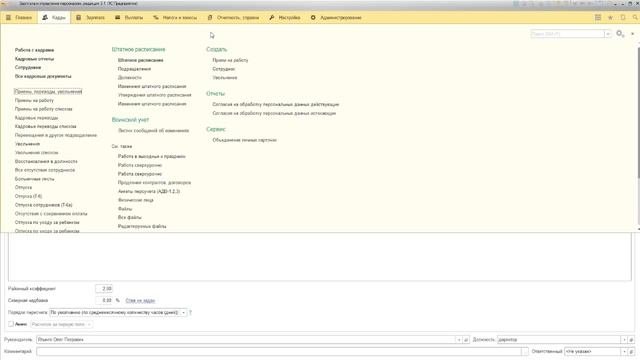Image resolution: width=640 pixels, height=360 pixels.
Task: Open Отпуска (Т-6) link
Action: (28, 196)
